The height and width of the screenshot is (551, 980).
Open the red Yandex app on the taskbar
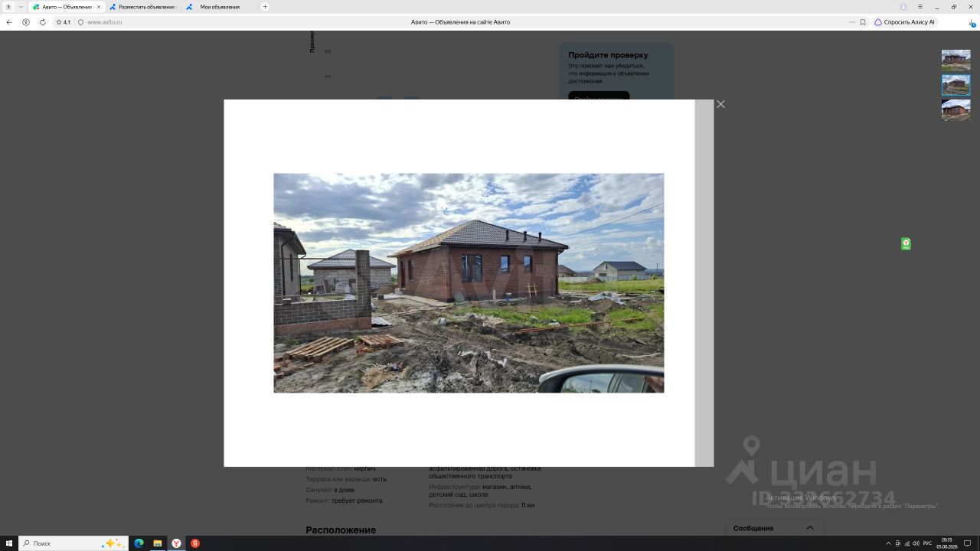[x=195, y=543]
